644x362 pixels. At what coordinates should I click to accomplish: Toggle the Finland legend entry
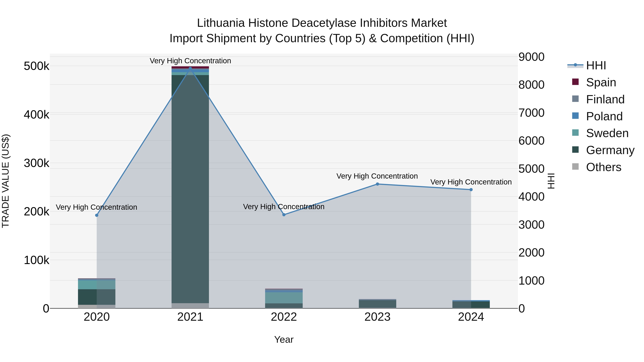pyautogui.click(x=598, y=99)
